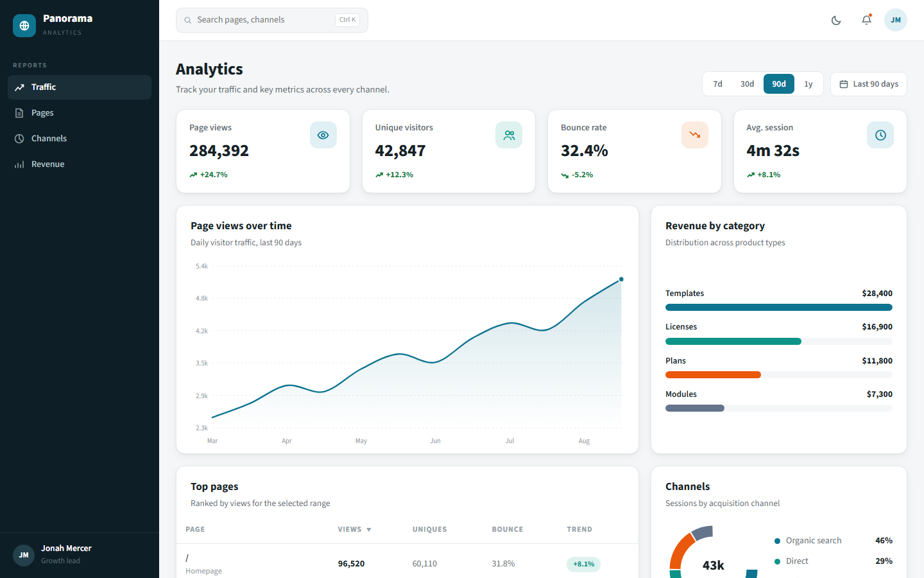Click the users icon on Unique visitors card
The height and width of the screenshot is (578, 924).
(x=509, y=135)
